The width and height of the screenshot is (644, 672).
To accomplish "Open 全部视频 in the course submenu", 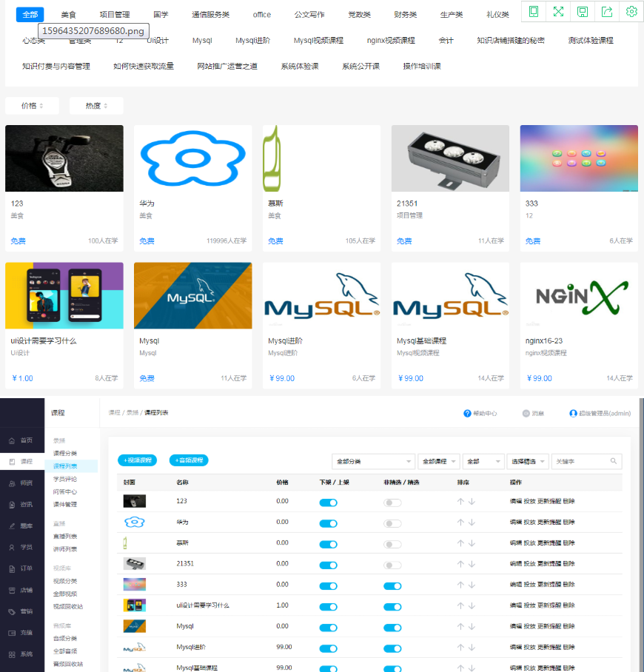I will [65, 594].
